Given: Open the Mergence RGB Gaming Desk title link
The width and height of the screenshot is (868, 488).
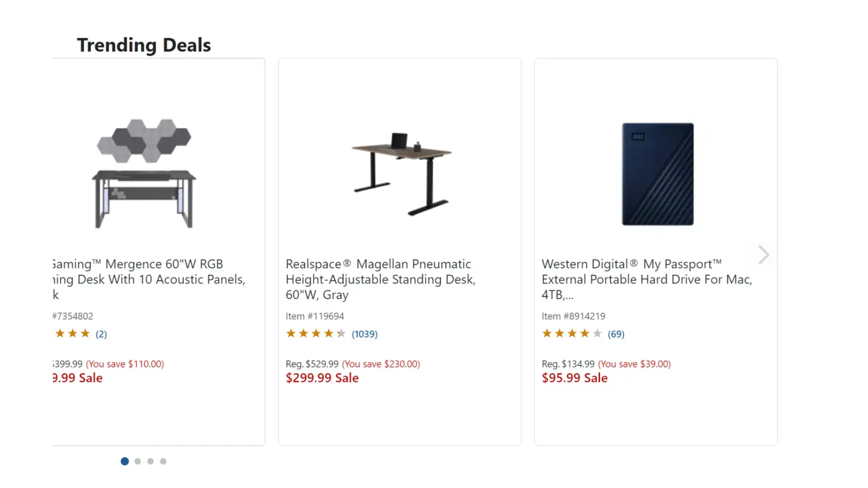Looking at the screenshot, I should click(x=148, y=279).
